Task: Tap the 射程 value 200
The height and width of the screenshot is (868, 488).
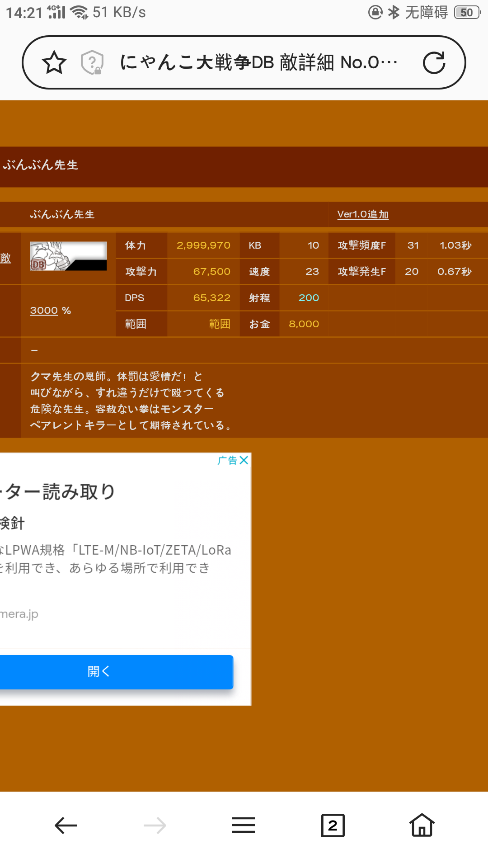Action: [x=309, y=298]
